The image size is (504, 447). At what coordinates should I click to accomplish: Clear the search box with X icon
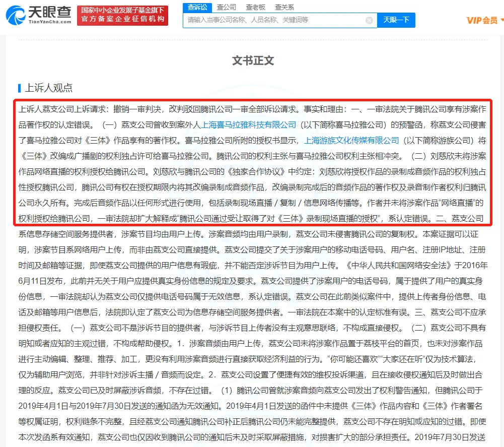[x=370, y=20]
